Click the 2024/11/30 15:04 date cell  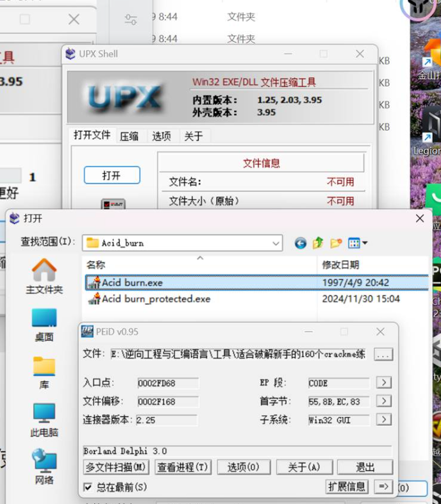(x=361, y=299)
